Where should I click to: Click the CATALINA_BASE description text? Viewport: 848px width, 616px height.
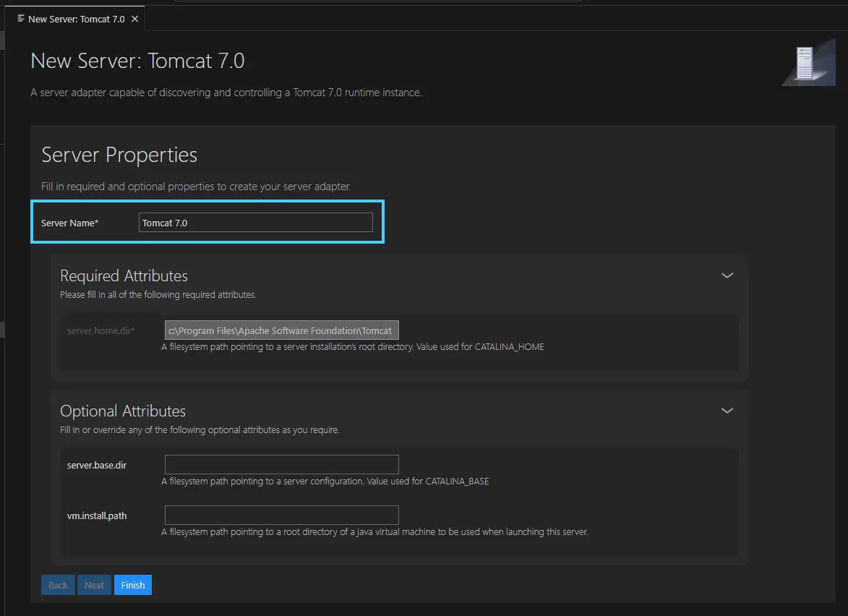pyautogui.click(x=325, y=481)
